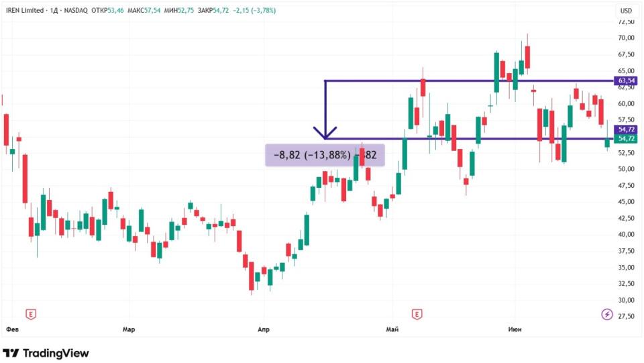
Task: Click the downward measurement arrow head
Action: pyautogui.click(x=325, y=133)
